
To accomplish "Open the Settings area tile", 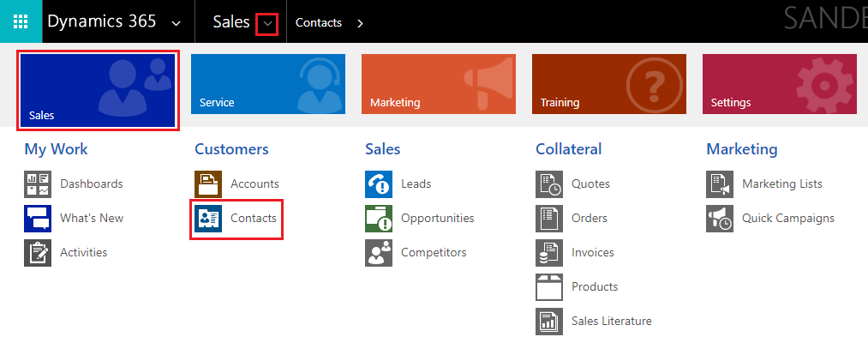I will [779, 84].
